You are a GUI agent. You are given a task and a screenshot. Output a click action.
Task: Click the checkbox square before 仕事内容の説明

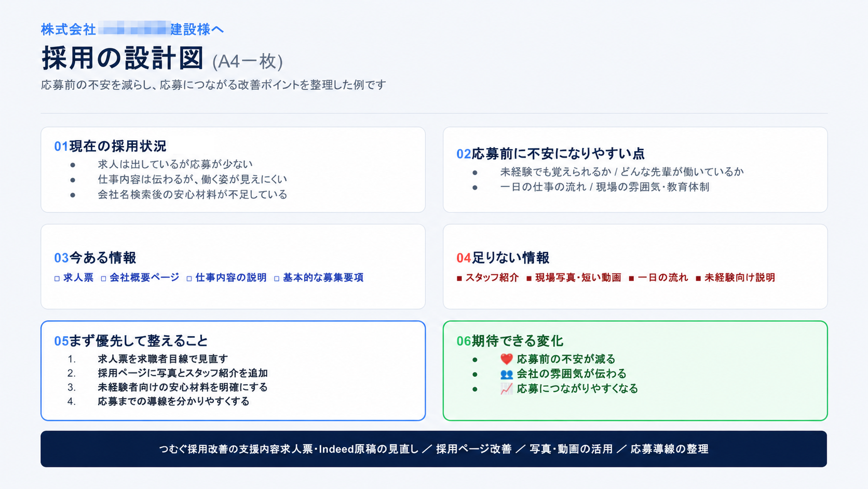[189, 279]
